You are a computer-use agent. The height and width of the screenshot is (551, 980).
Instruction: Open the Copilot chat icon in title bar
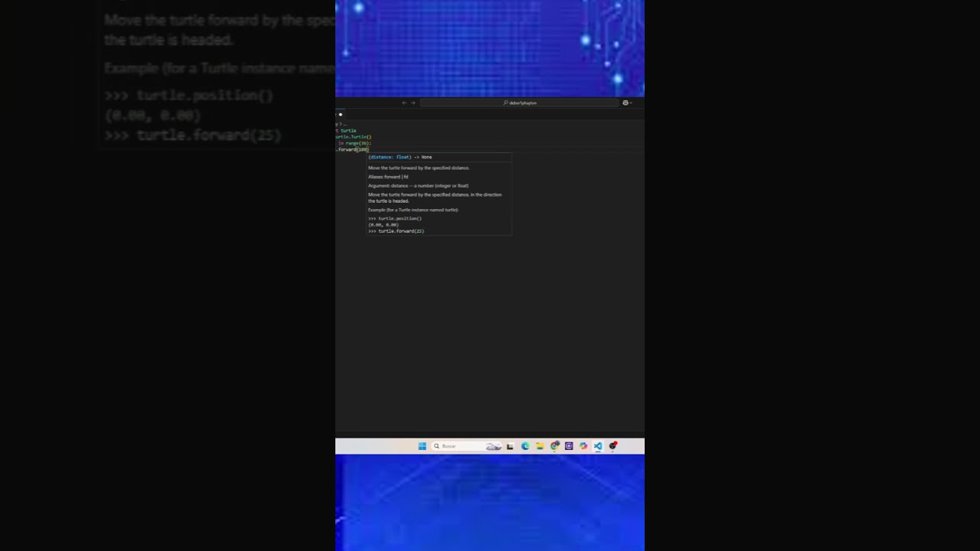coord(625,103)
